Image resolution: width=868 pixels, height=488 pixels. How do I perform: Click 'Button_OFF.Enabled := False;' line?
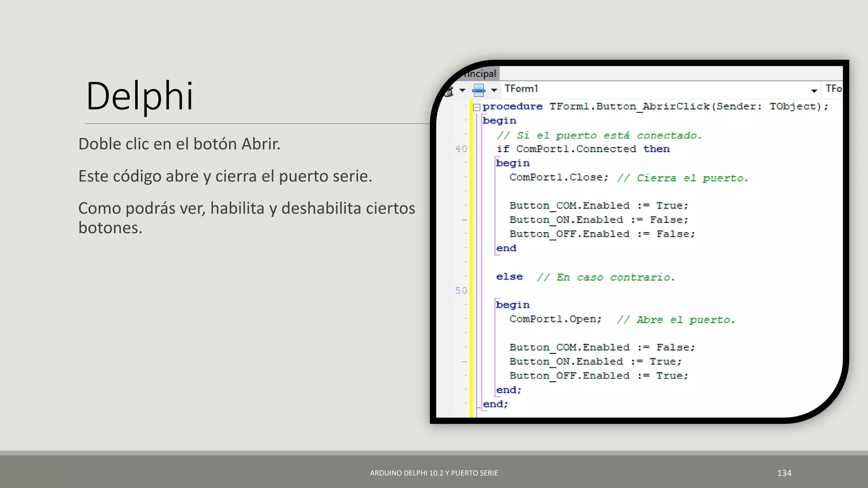602,234
